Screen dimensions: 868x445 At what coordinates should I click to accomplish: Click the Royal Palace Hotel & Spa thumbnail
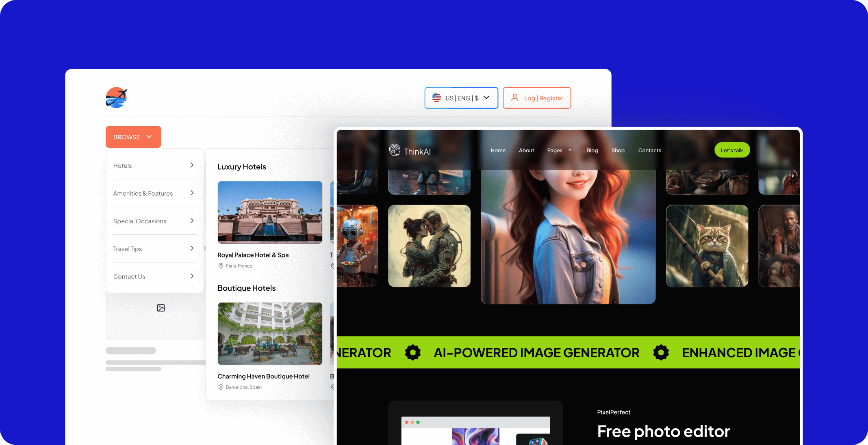[269, 212]
